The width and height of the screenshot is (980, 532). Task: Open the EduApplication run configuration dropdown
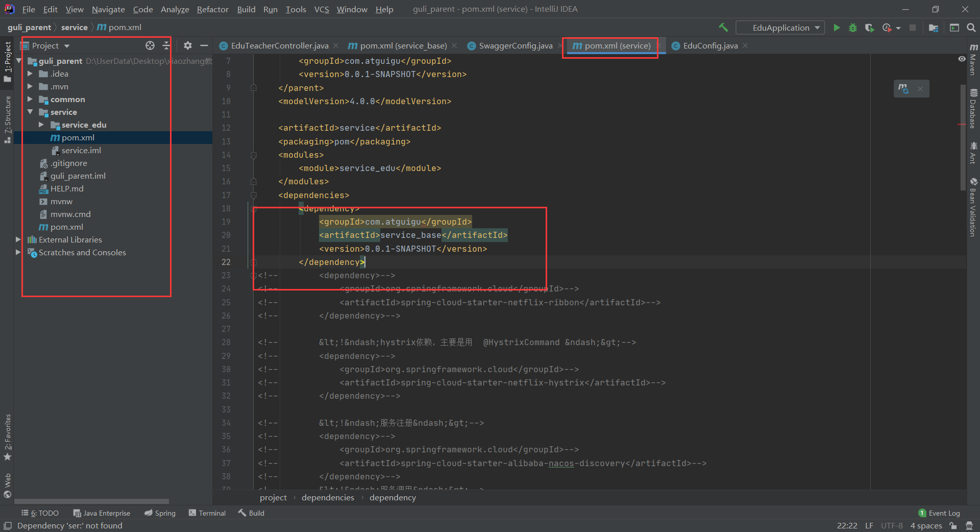(x=780, y=28)
